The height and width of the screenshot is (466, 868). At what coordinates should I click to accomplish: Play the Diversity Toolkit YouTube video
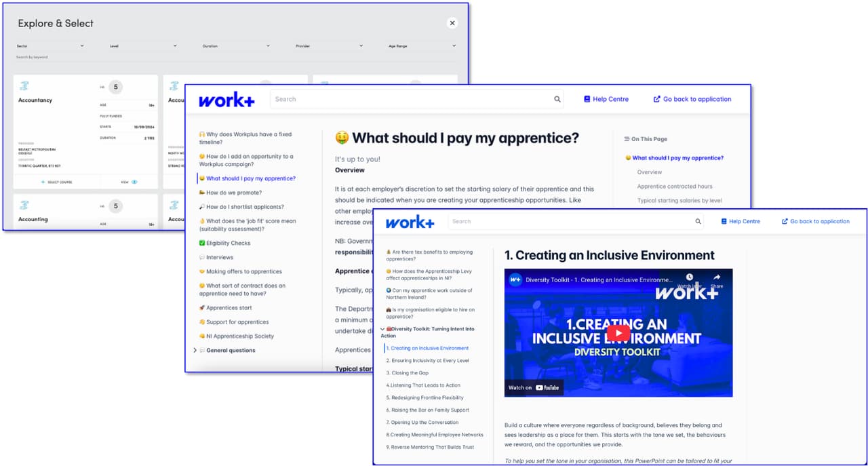618,333
